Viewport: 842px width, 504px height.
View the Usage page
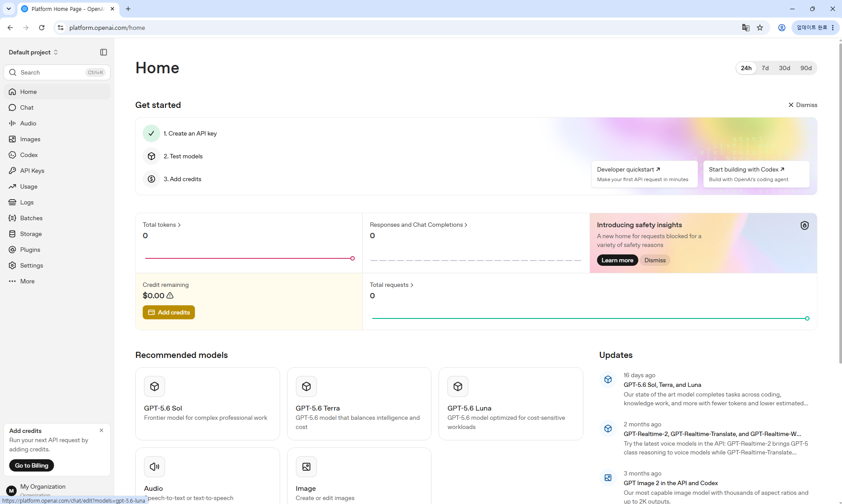57,186
